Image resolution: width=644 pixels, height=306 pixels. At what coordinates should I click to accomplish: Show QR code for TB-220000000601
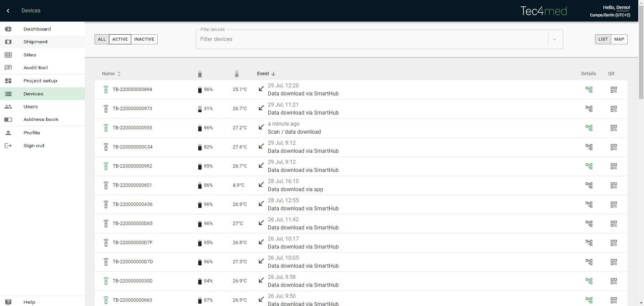pyautogui.click(x=614, y=185)
